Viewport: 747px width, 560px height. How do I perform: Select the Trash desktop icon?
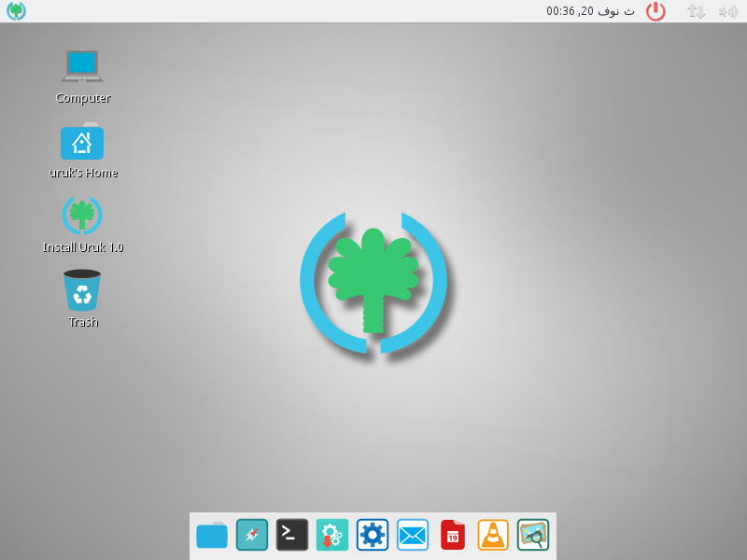(82, 290)
